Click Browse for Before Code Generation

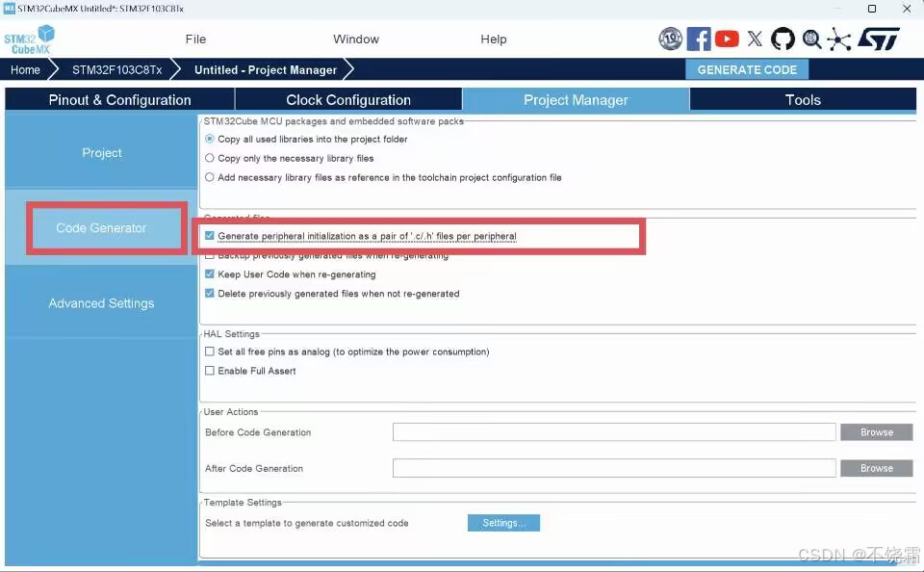click(876, 432)
